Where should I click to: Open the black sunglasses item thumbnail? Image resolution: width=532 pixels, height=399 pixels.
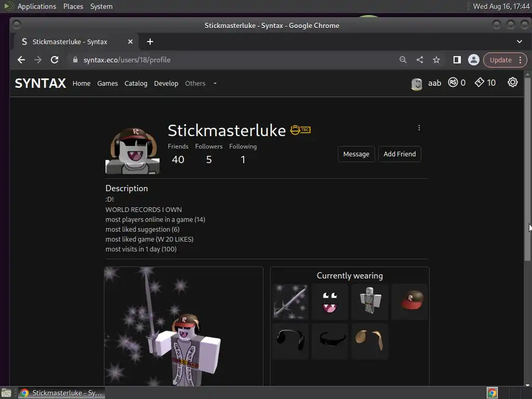point(330,341)
